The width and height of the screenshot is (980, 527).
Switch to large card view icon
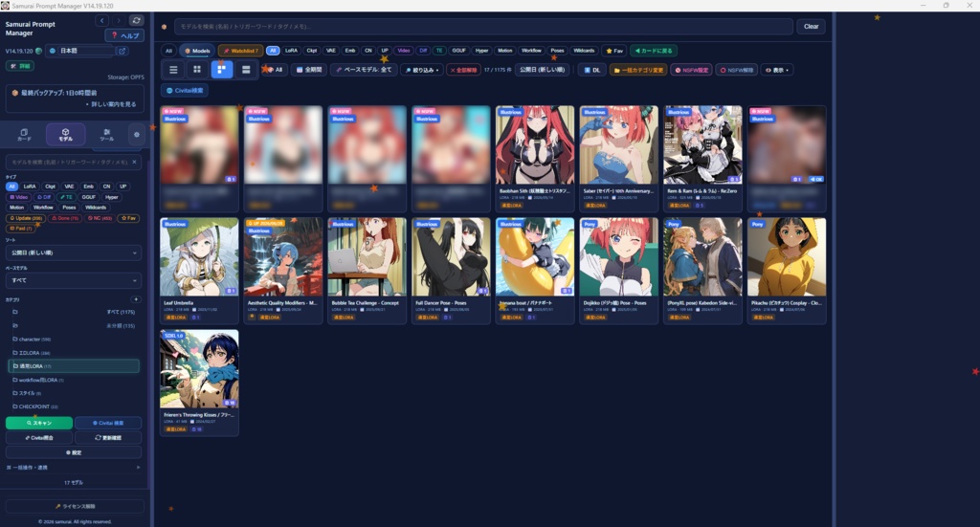(221, 69)
